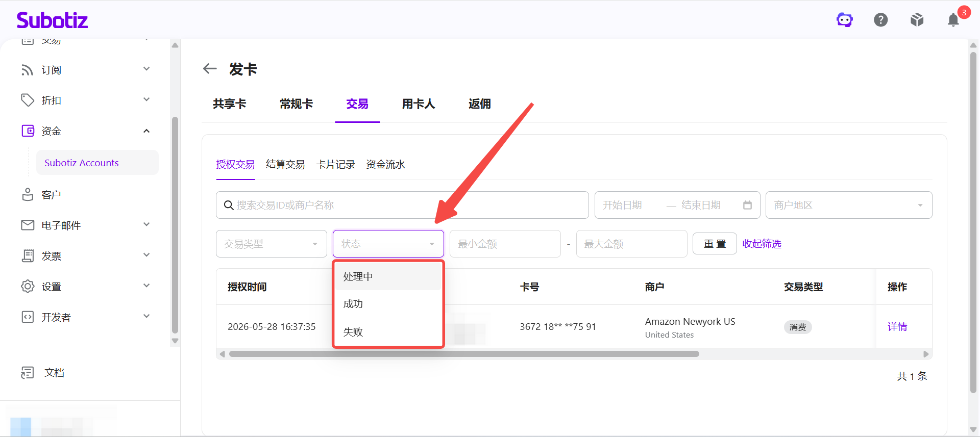Screen dimensions: 980x437
Task: Click card number 3672 18** **75 91
Action: click(558, 327)
